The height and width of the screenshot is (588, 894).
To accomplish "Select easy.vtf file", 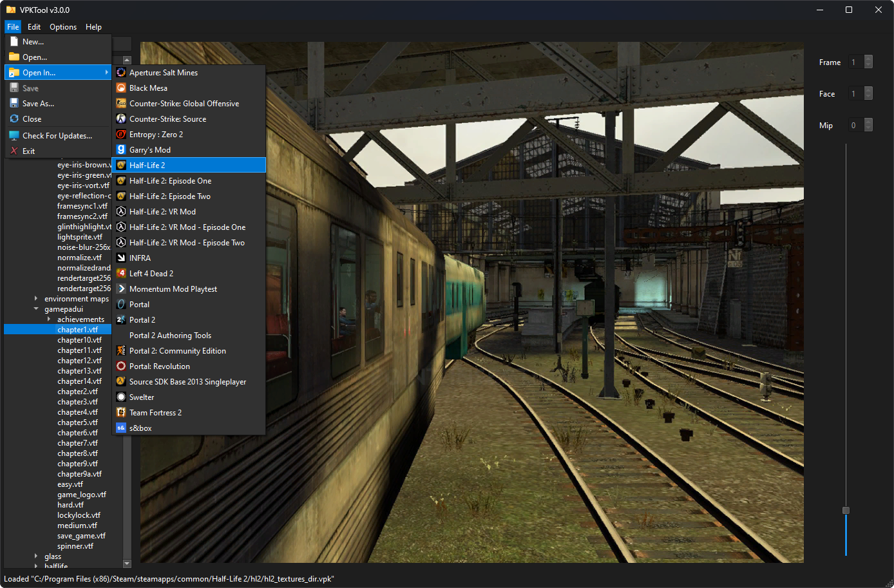I will [x=70, y=484].
